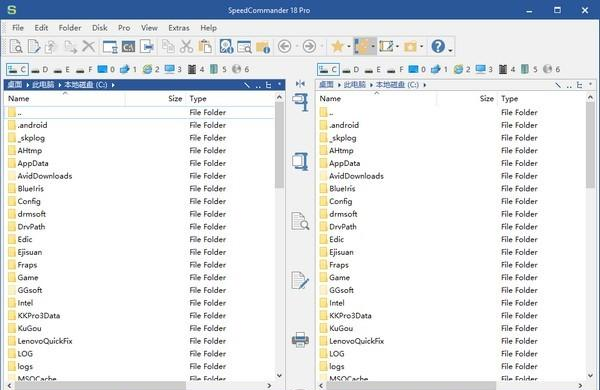600x390 pixels.
Task: Sort left panel by Size column header
Action: (155, 99)
